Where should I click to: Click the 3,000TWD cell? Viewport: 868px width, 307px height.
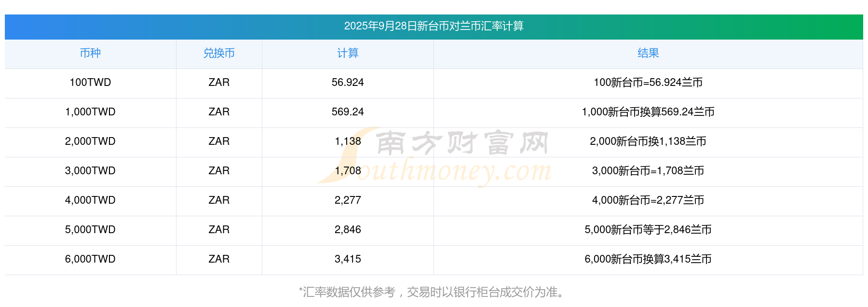pos(90,171)
